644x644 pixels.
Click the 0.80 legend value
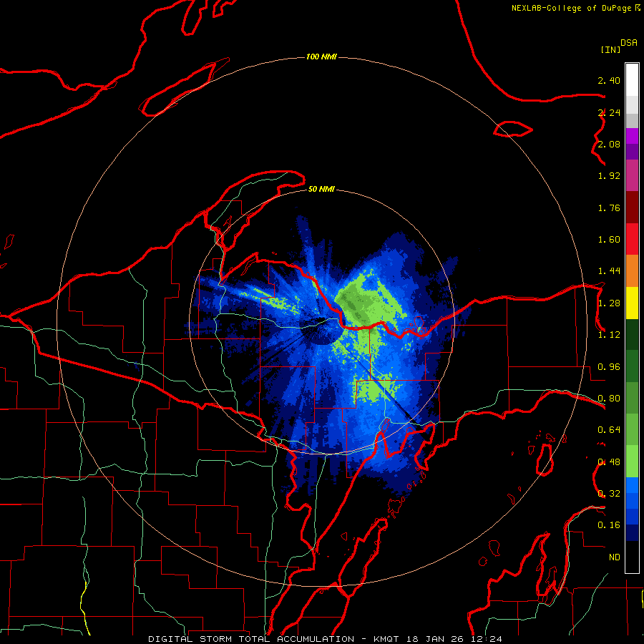(609, 399)
